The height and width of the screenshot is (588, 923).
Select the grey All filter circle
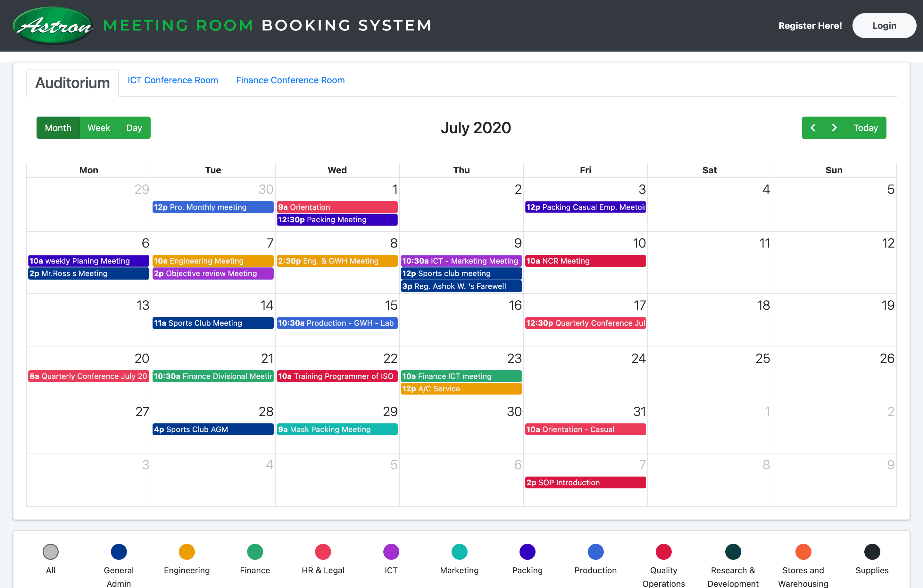tap(51, 551)
